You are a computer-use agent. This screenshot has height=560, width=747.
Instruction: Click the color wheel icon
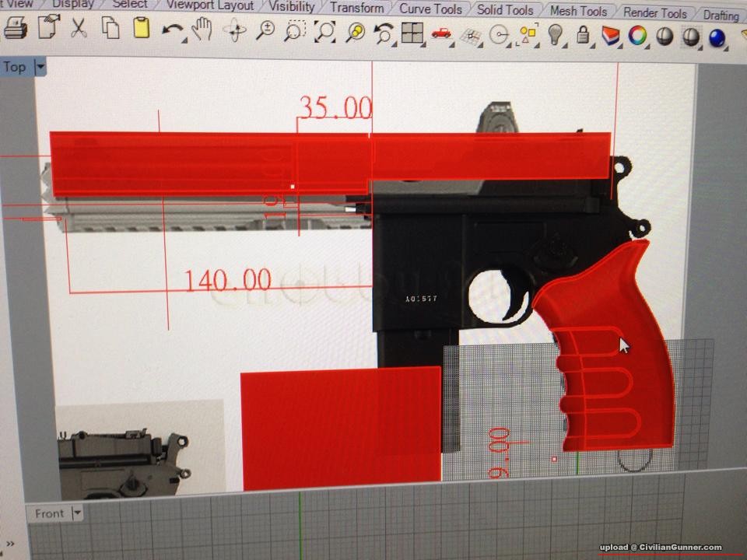point(637,36)
